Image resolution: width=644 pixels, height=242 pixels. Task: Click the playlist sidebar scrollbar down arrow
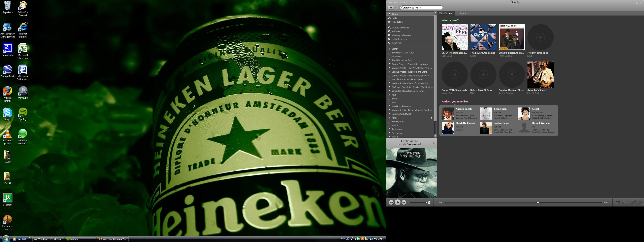435,136
